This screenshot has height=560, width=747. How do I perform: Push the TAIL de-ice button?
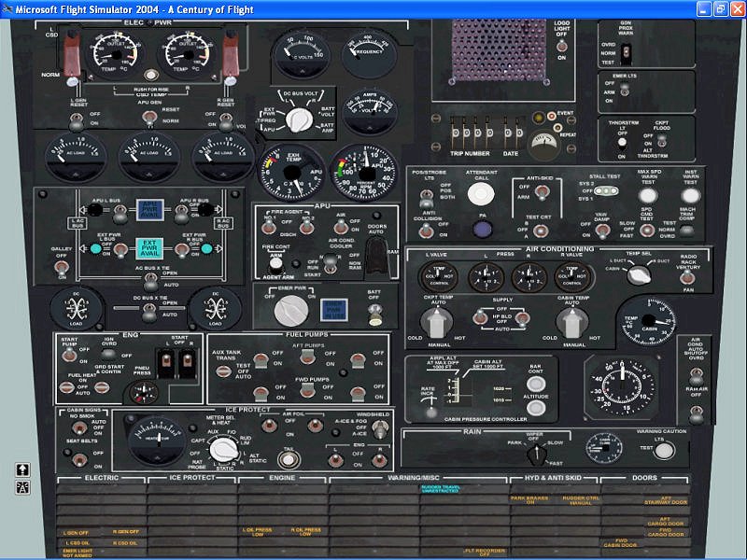coord(289,459)
